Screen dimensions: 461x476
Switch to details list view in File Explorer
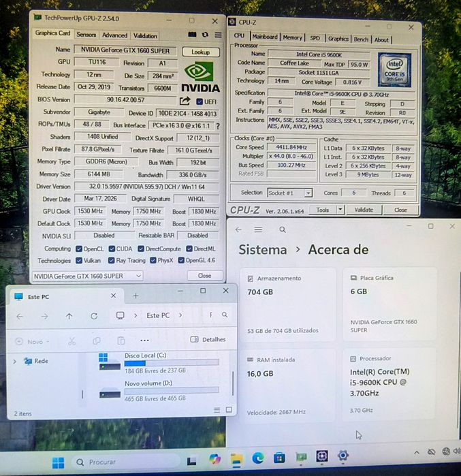pyautogui.click(x=217, y=410)
